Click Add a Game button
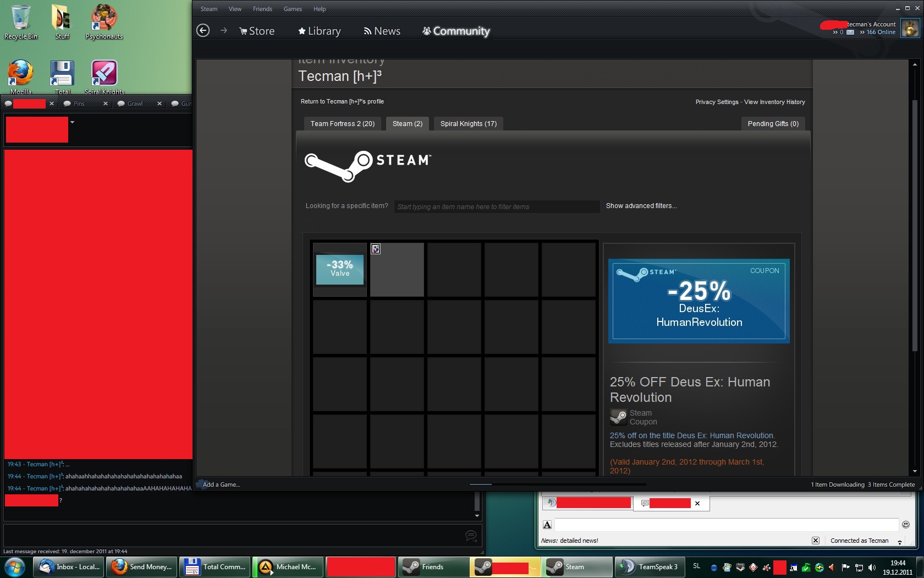The width and height of the screenshot is (924, 578). click(x=221, y=484)
